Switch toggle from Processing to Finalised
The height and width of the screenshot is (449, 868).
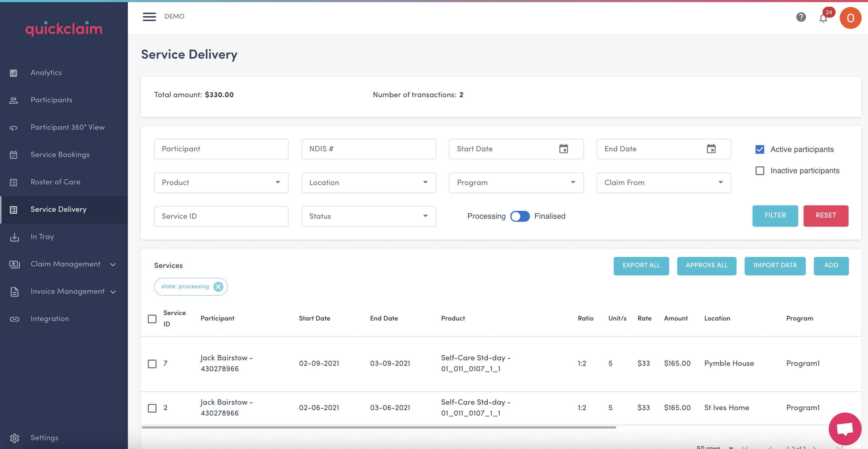[520, 216]
